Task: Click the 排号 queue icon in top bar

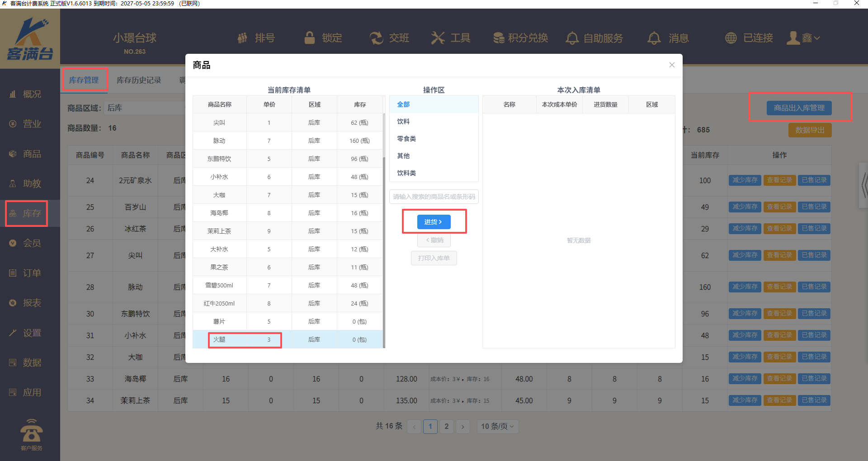Action: tap(243, 38)
